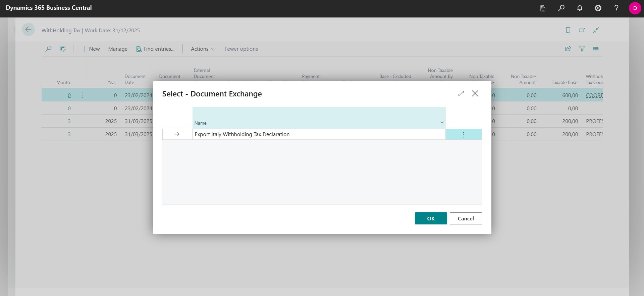
Task: Expand the Actions menu
Action: click(x=203, y=49)
